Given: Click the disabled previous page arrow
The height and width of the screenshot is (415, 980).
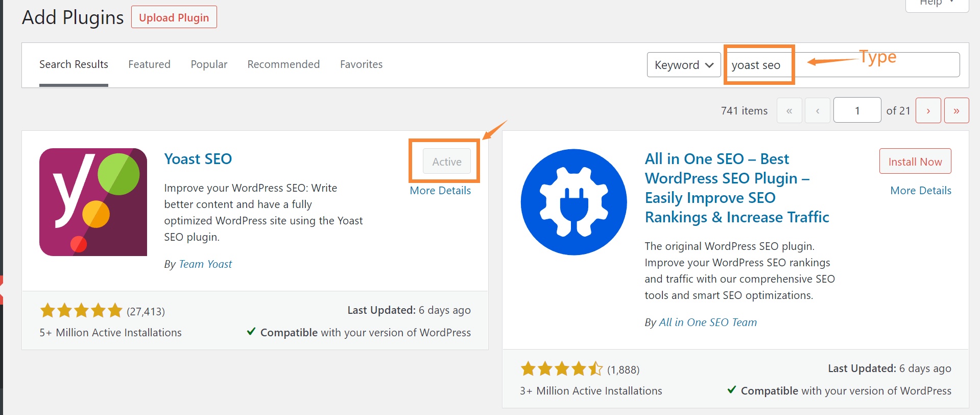Looking at the screenshot, I should tap(818, 110).
